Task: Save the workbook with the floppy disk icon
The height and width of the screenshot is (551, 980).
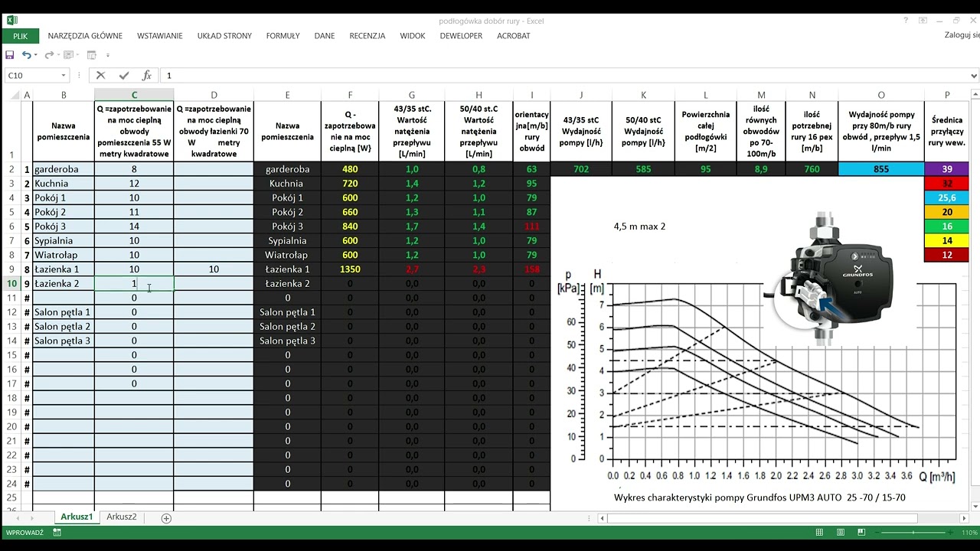Action: pyautogui.click(x=10, y=55)
